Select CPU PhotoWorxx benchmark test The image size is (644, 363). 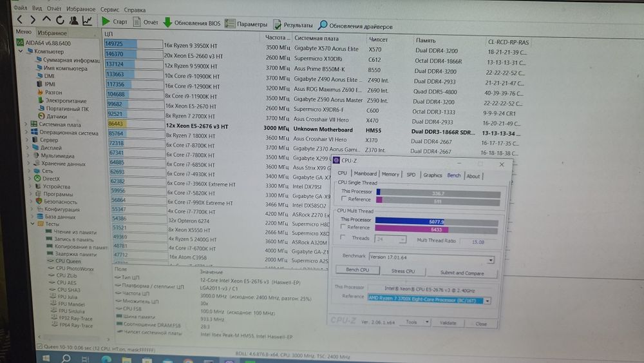71,268
